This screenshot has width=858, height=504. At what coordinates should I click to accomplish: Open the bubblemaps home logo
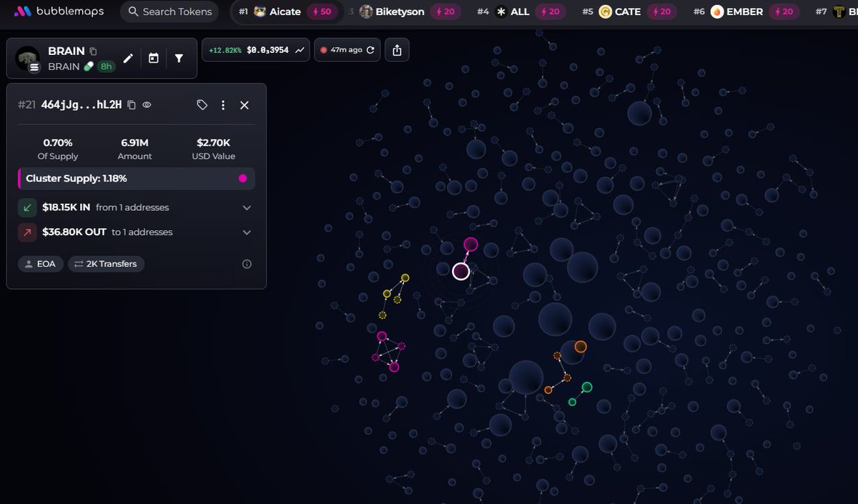[x=59, y=11]
